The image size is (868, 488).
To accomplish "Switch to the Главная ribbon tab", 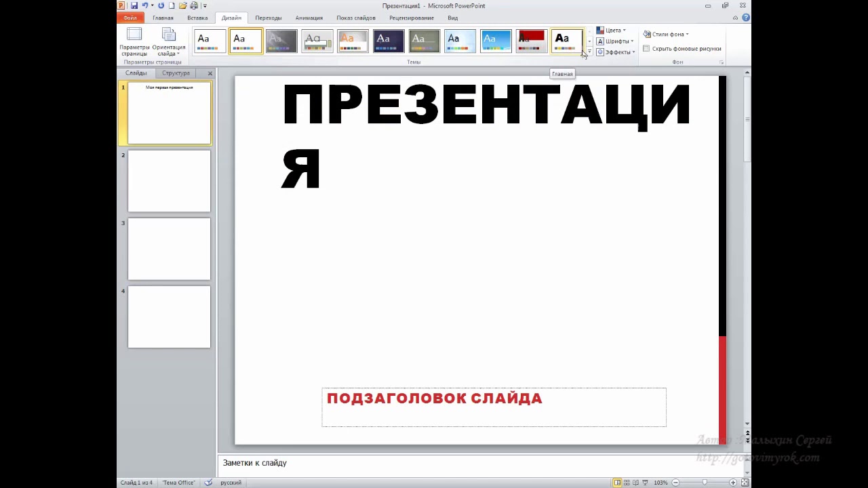I will 163,18.
